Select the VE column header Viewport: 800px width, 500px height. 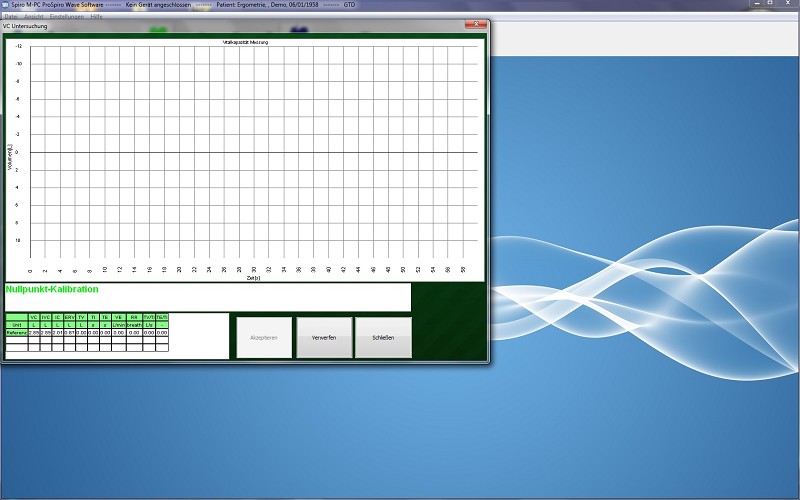pyautogui.click(x=118, y=317)
